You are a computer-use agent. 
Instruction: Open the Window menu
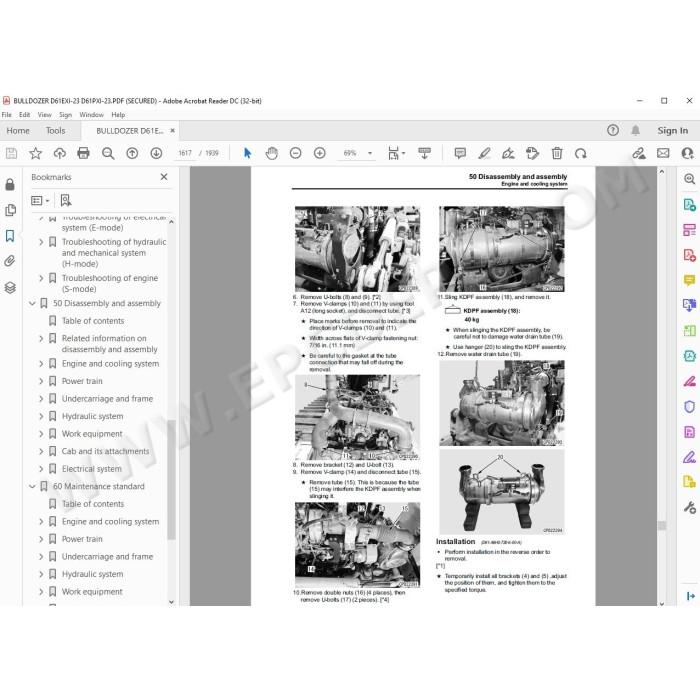[x=92, y=115]
